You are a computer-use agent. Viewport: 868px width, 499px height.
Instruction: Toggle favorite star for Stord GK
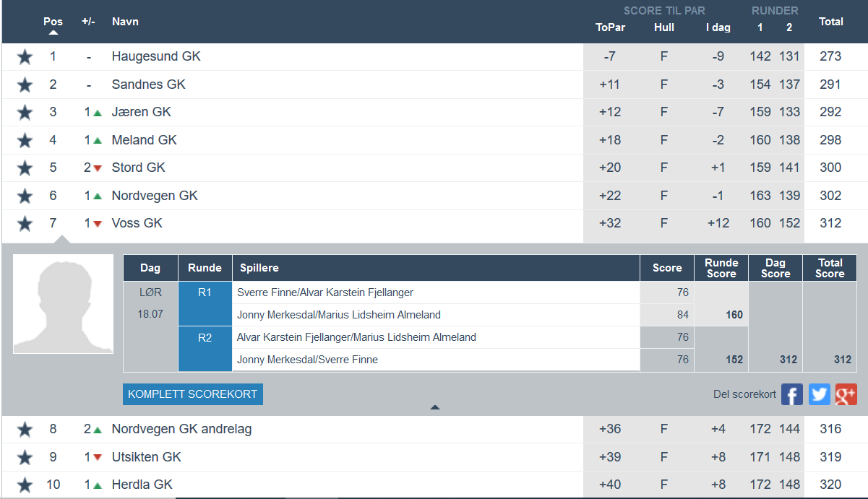point(25,168)
